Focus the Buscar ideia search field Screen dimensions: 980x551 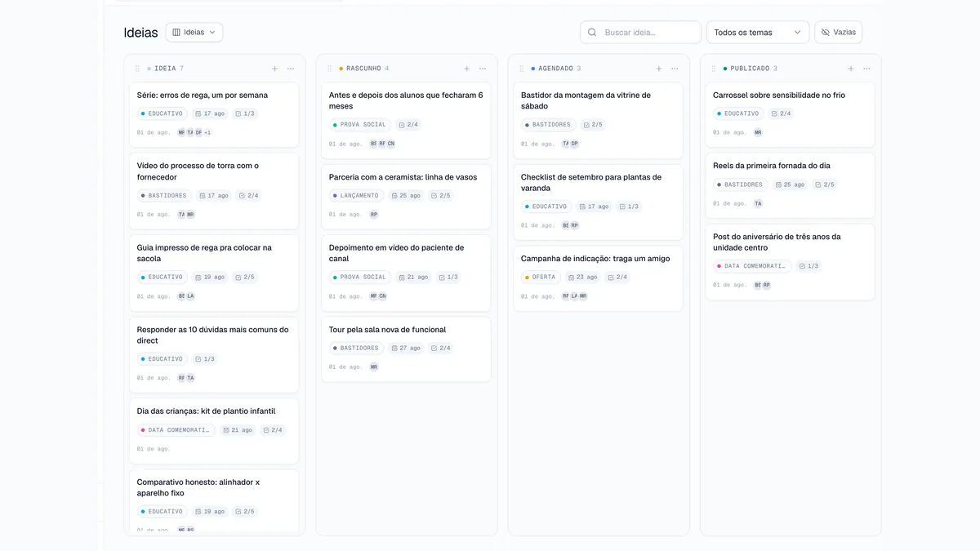[x=641, y=33]
